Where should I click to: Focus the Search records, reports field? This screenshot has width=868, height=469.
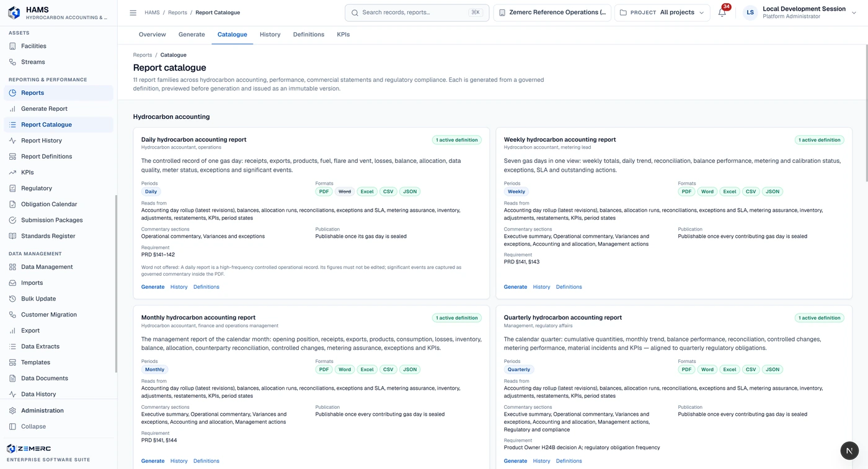pos(417,12)
